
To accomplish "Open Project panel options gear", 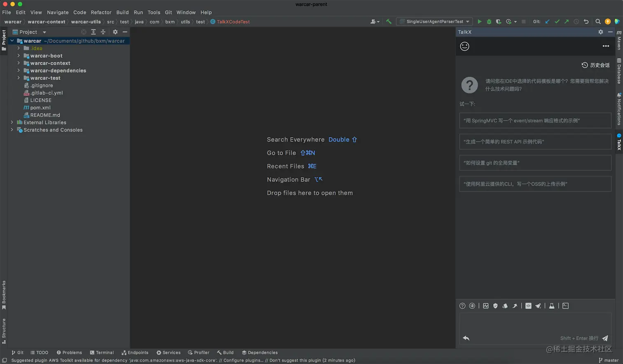I will [115, 32].
